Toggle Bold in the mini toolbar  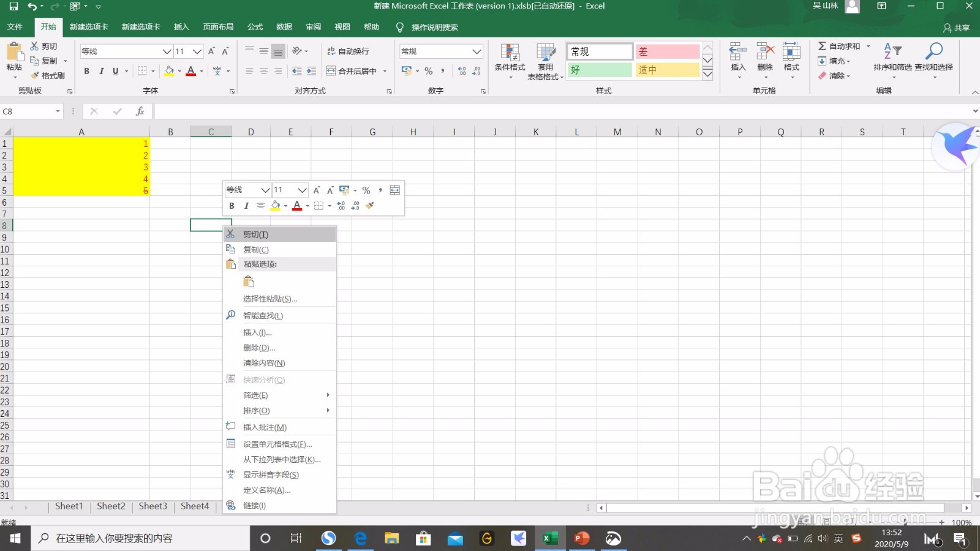point(232,206)
